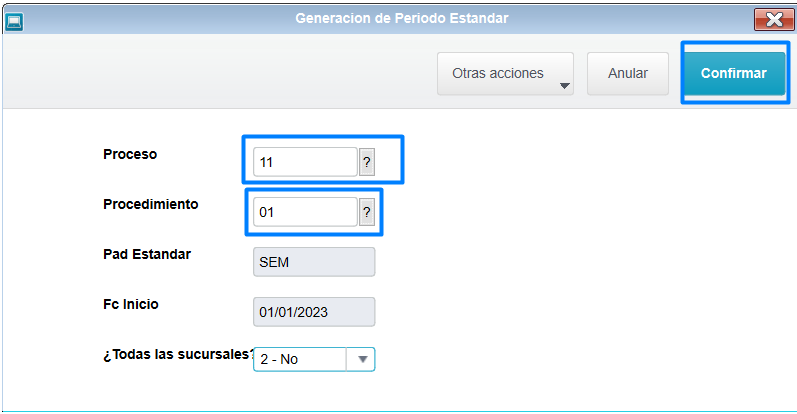This screenshot has height=414, width=797.
Task: Select the Fc Inicio date field
Action: click(x=314, y=312)
